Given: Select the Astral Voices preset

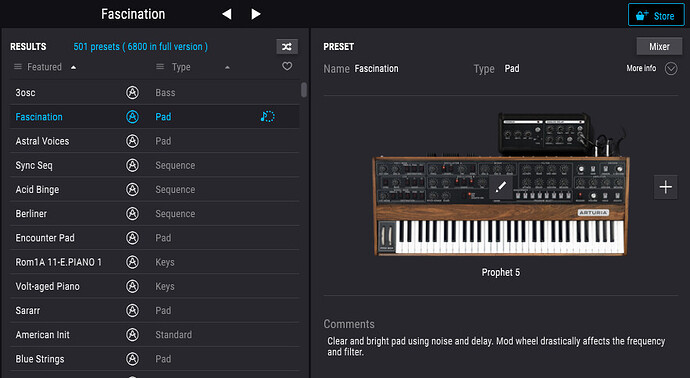Looking at the screenshot, I should point(154,141).
